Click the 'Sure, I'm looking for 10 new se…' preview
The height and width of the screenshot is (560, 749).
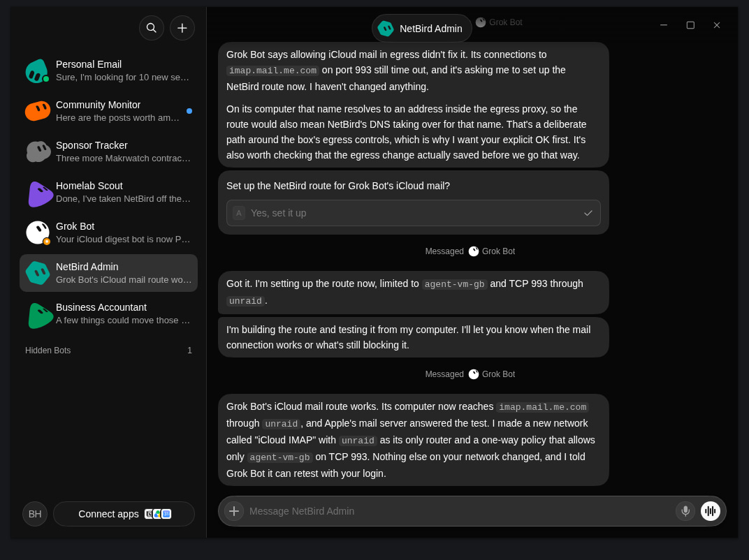pyautogui.click(x=122, y=78)
